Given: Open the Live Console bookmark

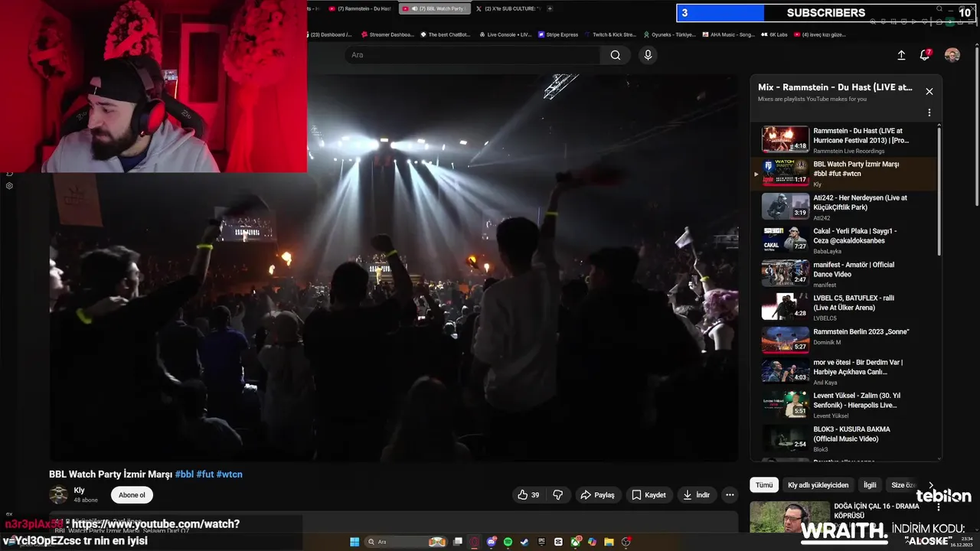Looking at the screenshot, I should tap(505, 34).
